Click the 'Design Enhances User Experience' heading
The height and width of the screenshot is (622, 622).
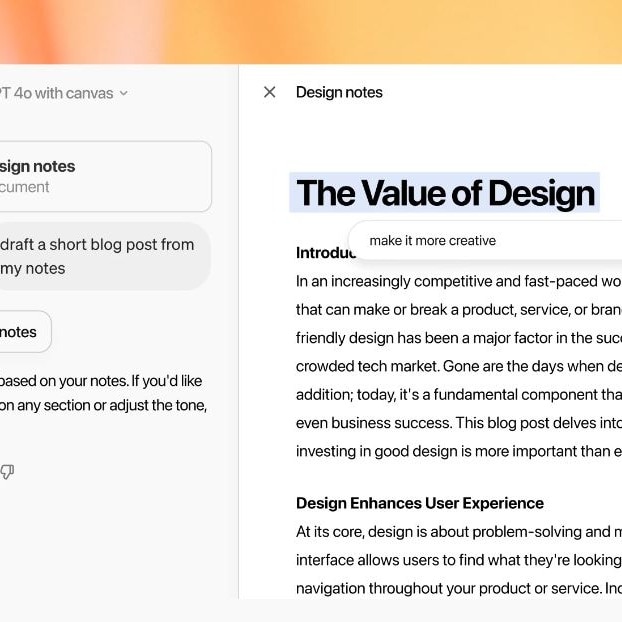[x=420, y=503]
